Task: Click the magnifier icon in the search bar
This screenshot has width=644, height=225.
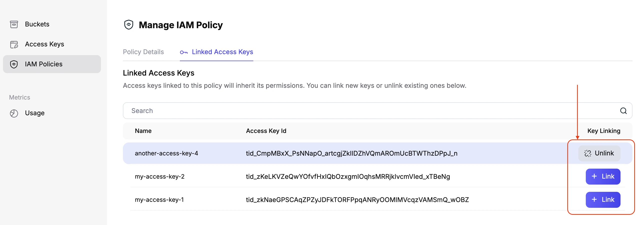Action: (623, 111)
